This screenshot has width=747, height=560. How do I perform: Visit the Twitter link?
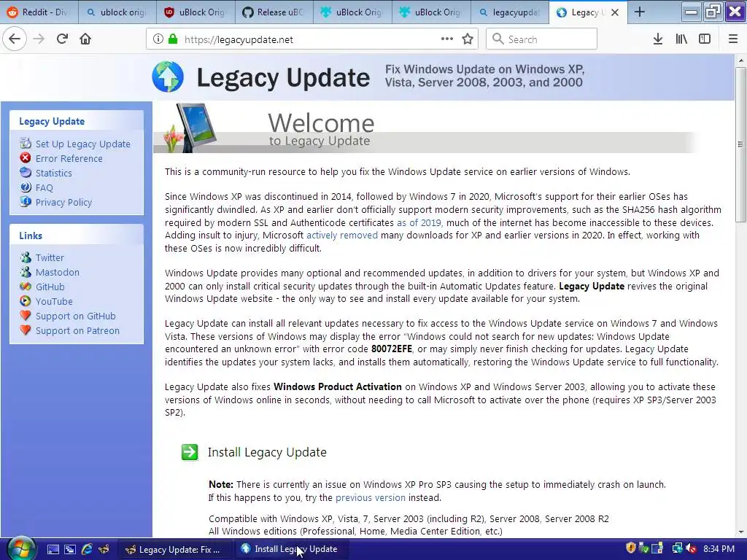[50, 257]
